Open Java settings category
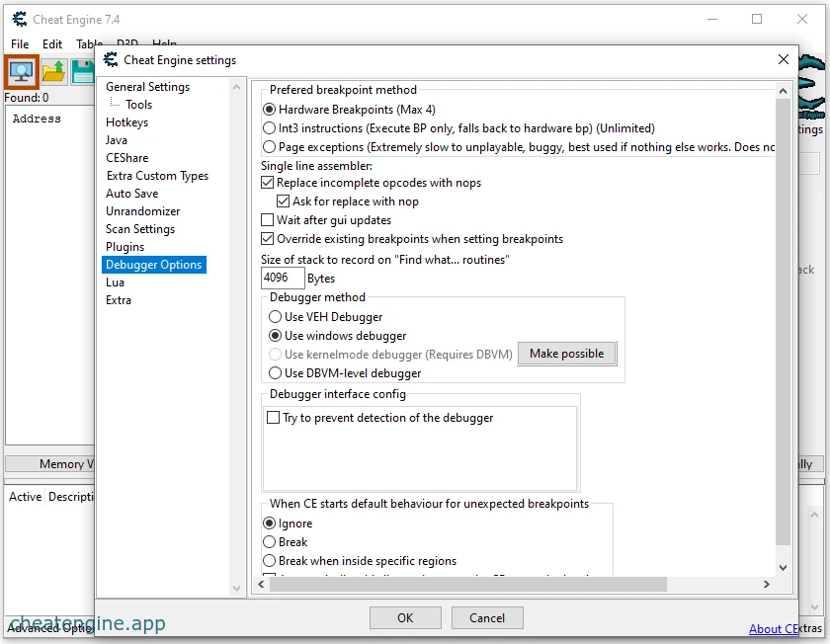This screenshot has width=830, height=644. point(117,140)
